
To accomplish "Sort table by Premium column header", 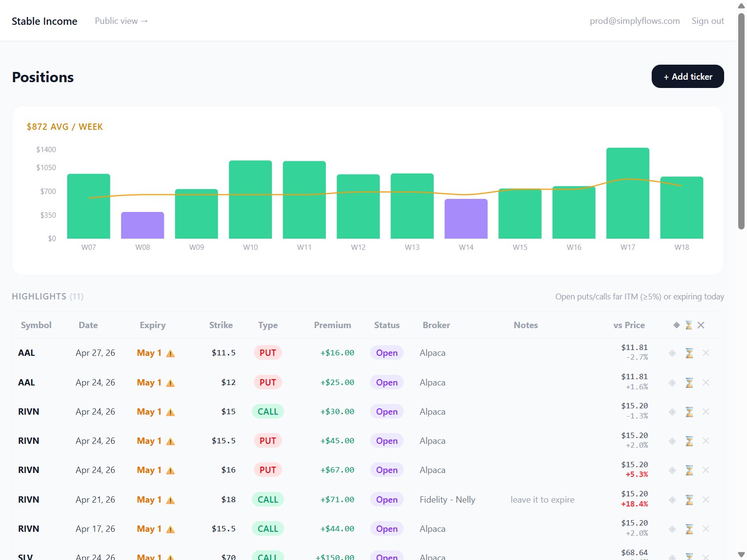I will click(x=332, y=325).
